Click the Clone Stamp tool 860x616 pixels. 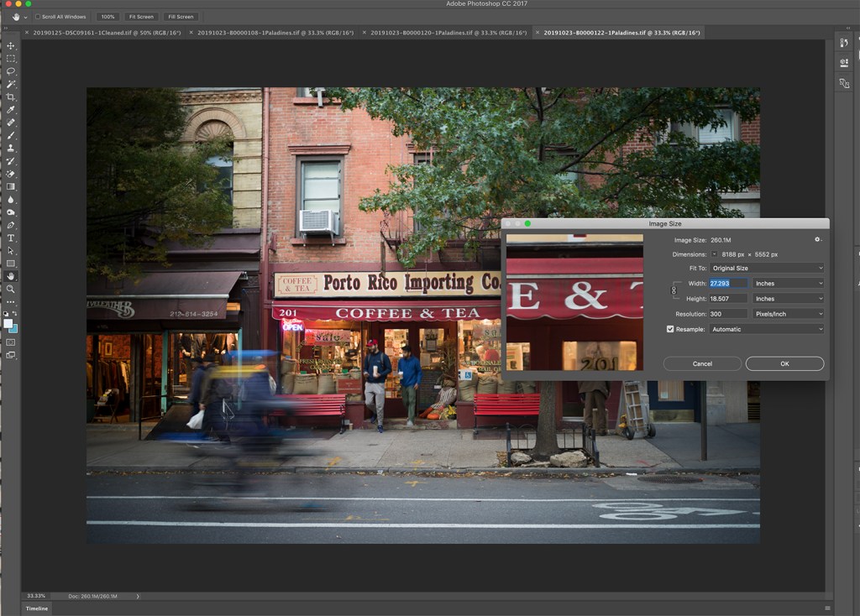[11, 149]
